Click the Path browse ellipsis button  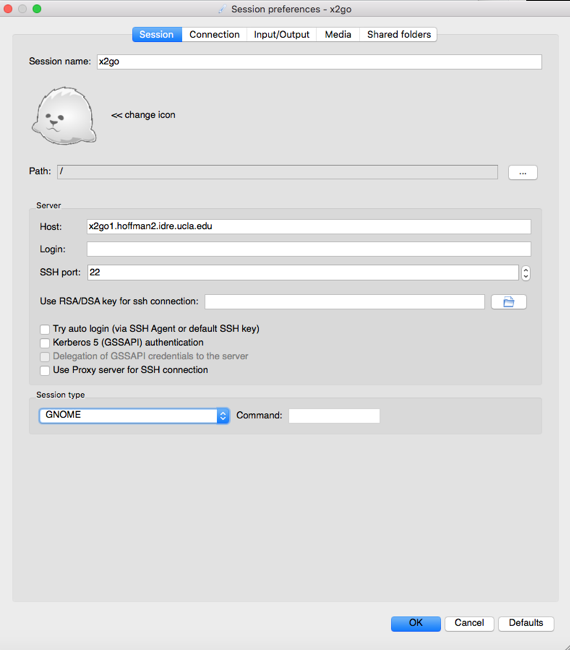pyautogui.click(x=523, y=172)
